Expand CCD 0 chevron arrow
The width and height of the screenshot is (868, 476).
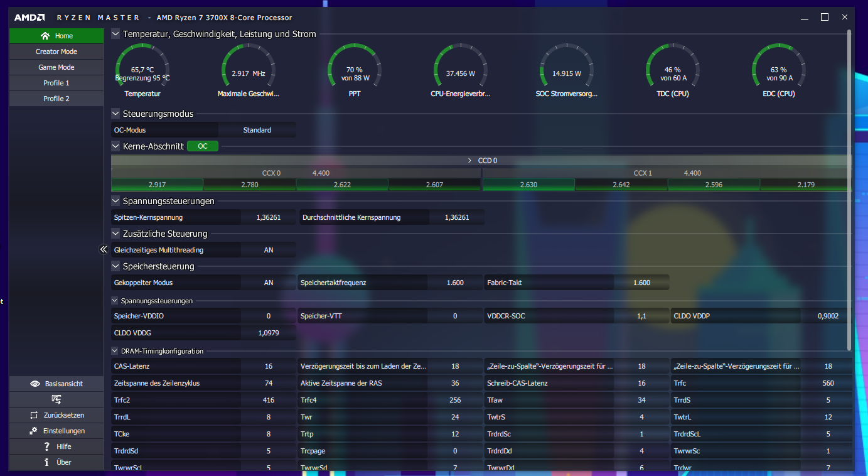click(469, 161)
